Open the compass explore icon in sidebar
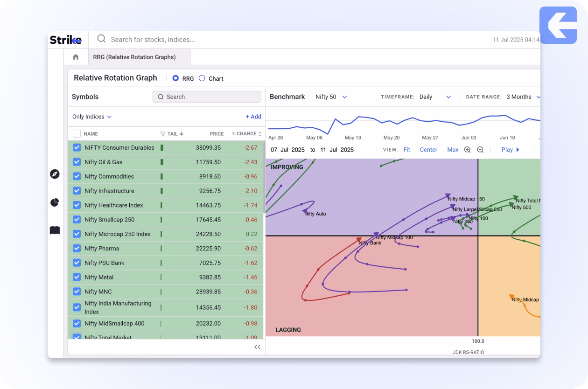This screenshot has width=588, height=389. coord(55,174)
